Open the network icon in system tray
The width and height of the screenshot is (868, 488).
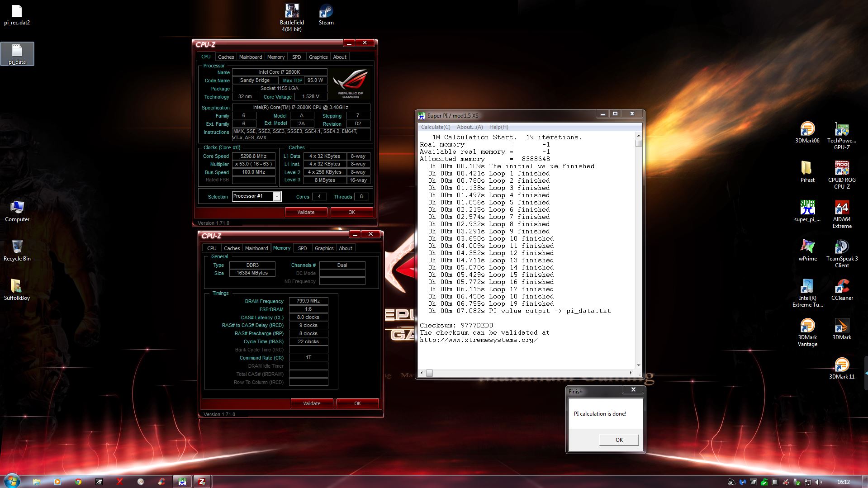point(807,482)
